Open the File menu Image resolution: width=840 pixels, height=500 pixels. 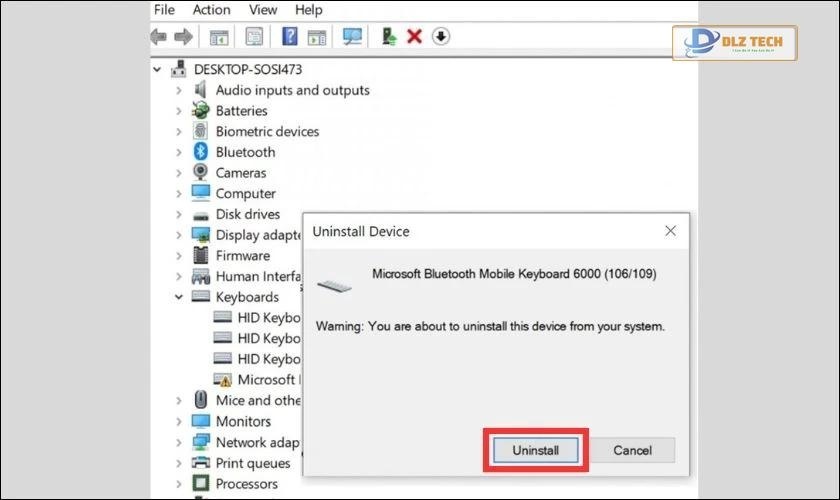pyautogui.click(x=164, y=10)
